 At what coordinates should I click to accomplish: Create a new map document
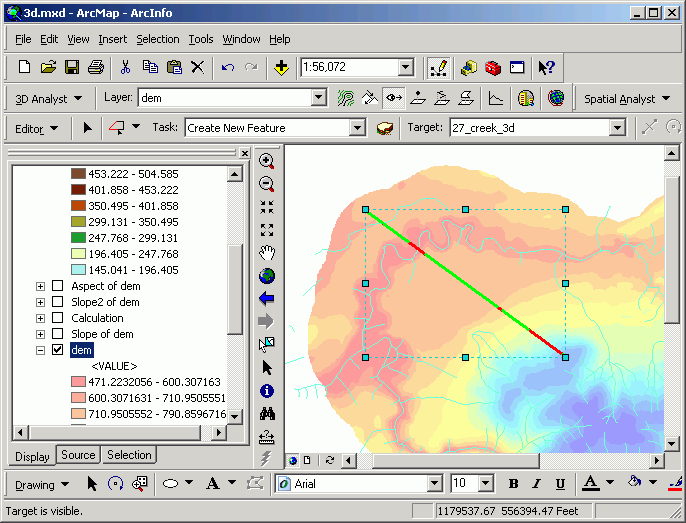tap(24, 67)
